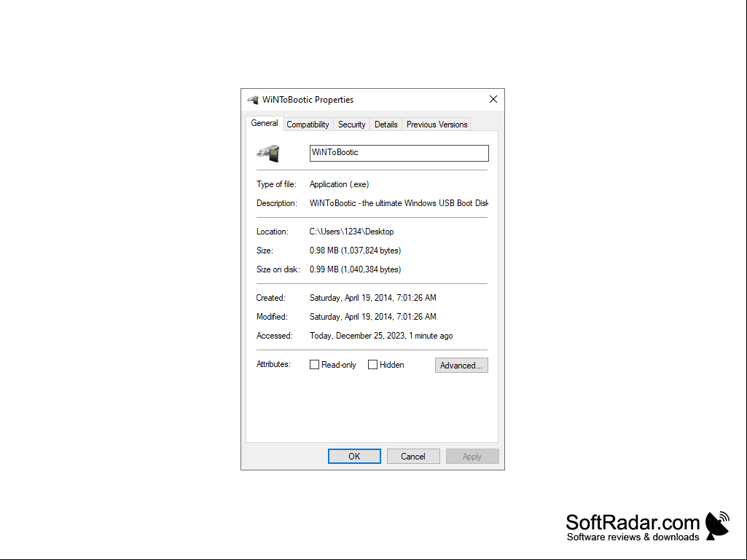
Task: Click the Created date value
Action: coord(373,298)
